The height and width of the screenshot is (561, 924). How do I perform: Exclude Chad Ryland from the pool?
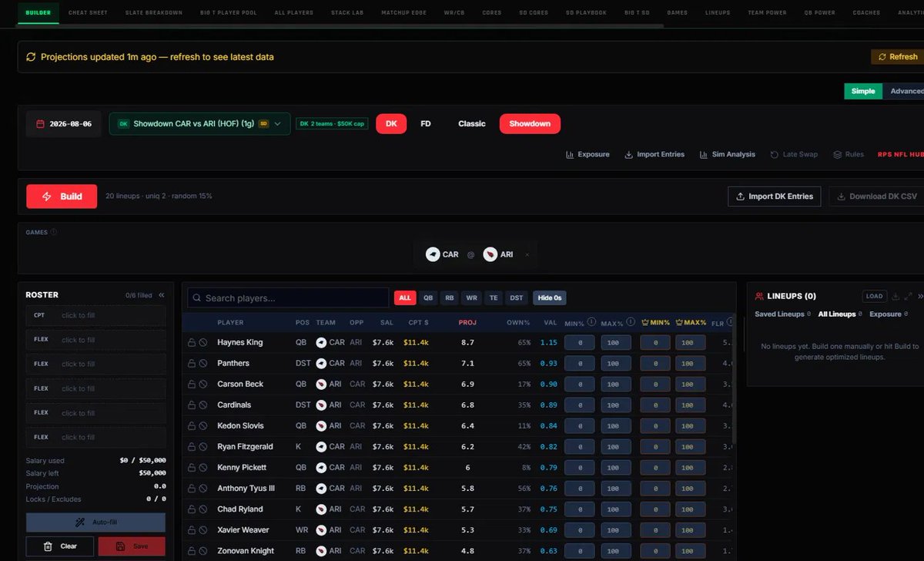coord(203,509)
